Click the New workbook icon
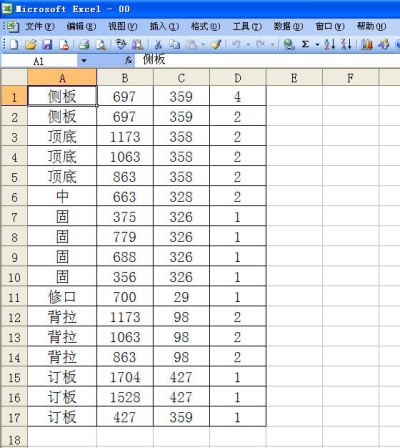This screenshot has width=400, height=448. coord(14,44)
